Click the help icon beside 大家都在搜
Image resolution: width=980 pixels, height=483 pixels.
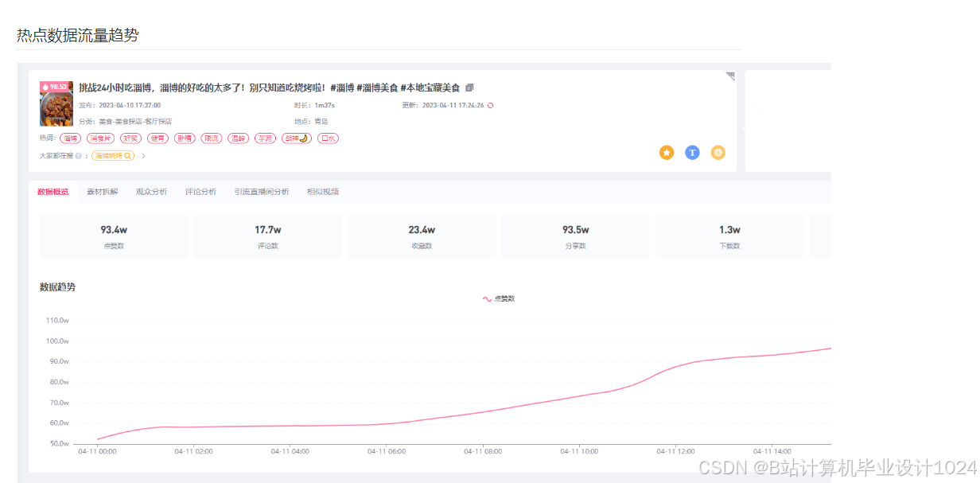(x=77, y=155)
